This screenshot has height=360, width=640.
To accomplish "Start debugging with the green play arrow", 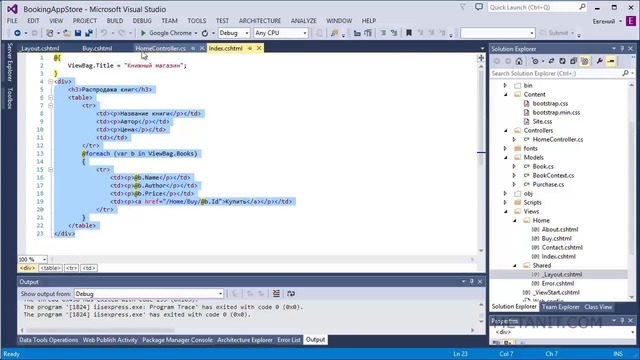I will (143, 33).
